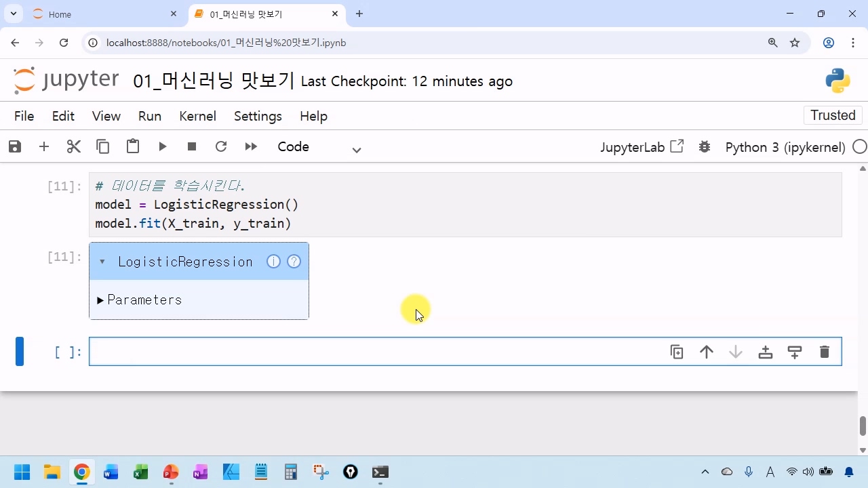Click the code cell containing model.fit
The width and height of the screenshot is (868, 488).
(465, 205)
